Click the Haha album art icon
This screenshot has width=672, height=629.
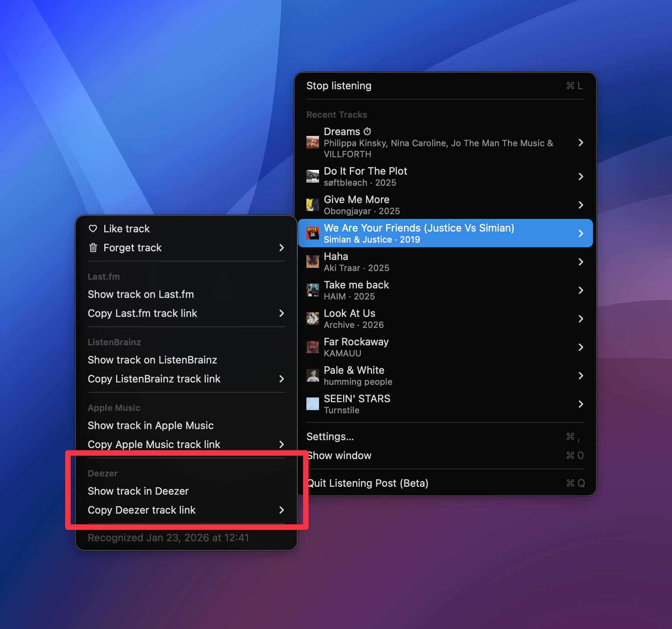point(312,262)
